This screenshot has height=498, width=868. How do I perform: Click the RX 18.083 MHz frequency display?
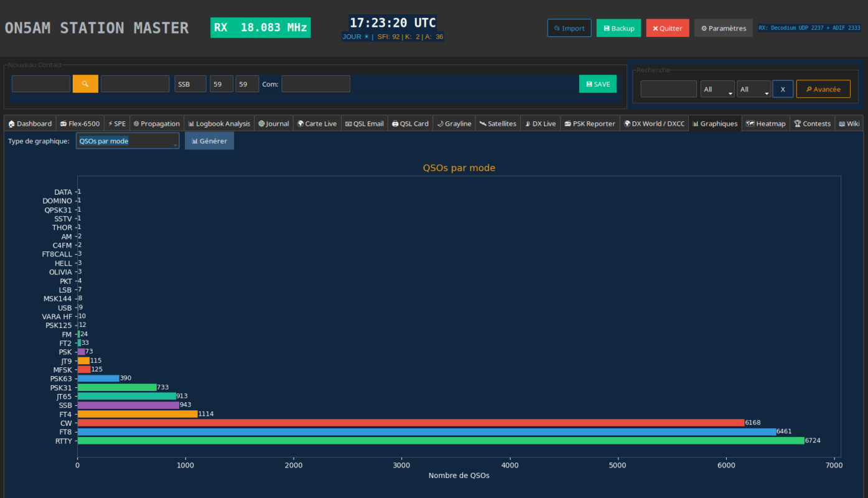tap(260, 27)
